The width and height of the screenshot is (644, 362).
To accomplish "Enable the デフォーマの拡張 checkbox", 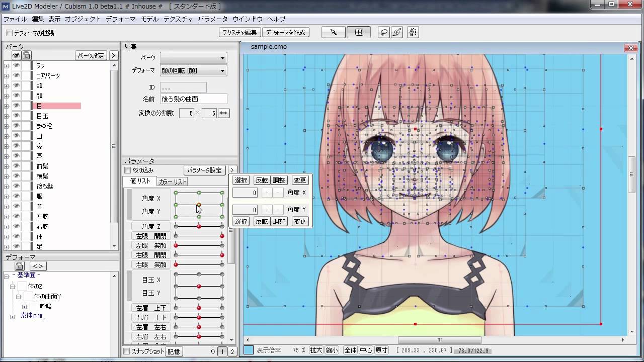I will [9, 33].
